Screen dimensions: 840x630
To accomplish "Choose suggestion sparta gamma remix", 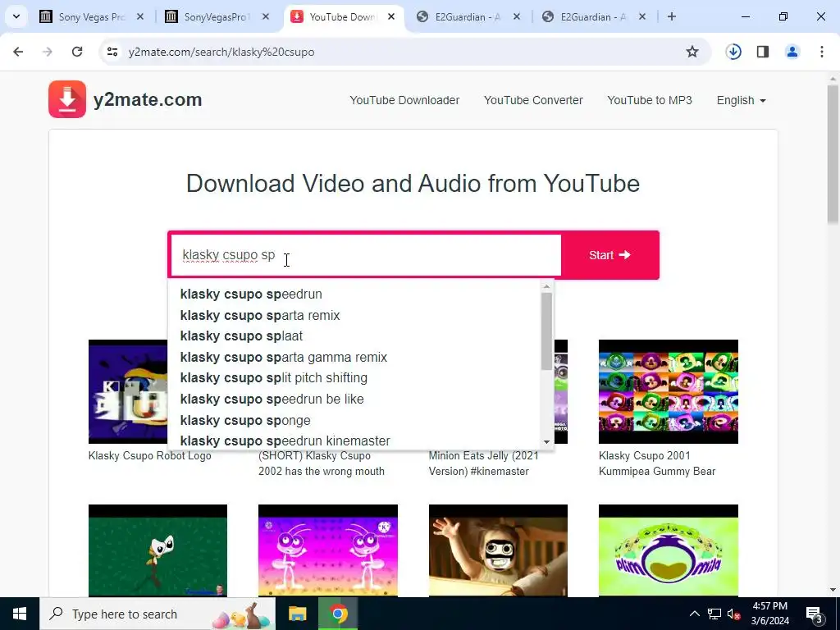I will tap(354, 357).
